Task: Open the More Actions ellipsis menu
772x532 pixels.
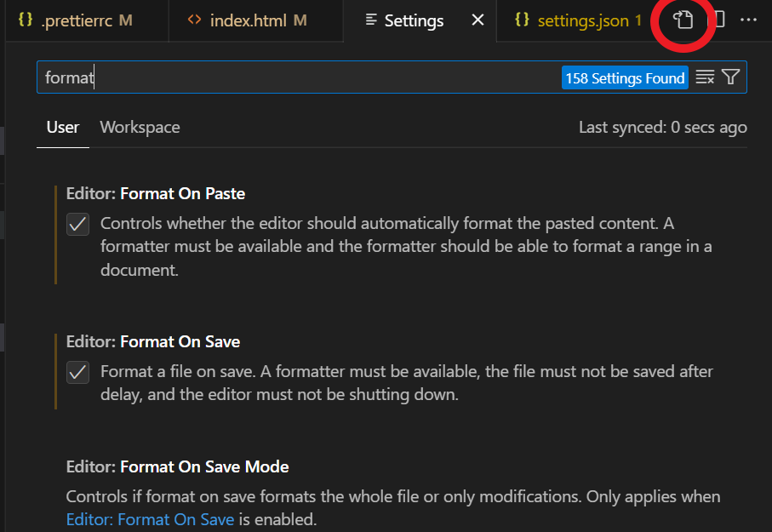Action: (x=749, y=20)
